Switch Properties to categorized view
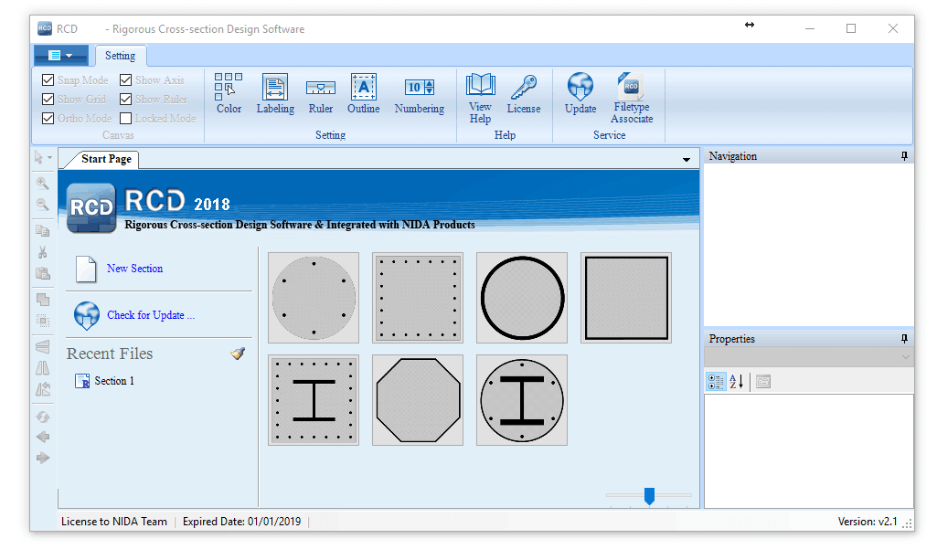 pos(715,382)
